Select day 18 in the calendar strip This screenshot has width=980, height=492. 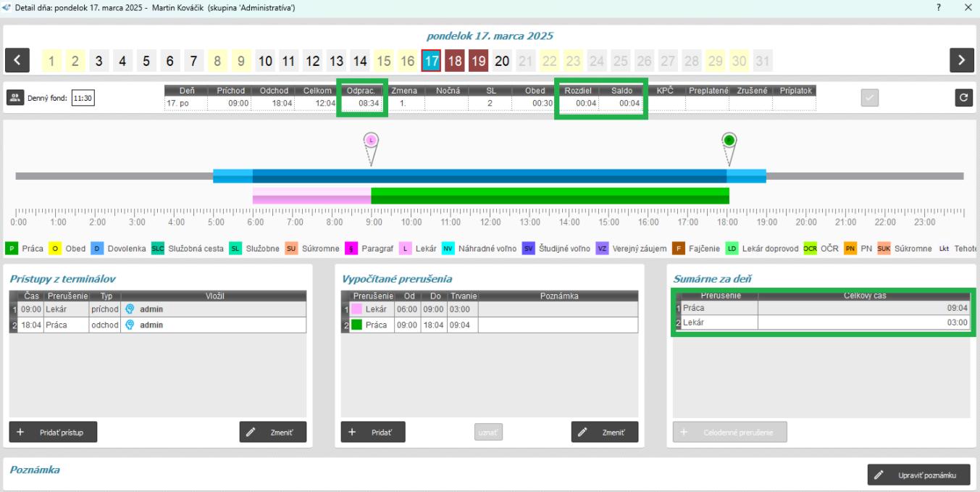coord(455,59)
